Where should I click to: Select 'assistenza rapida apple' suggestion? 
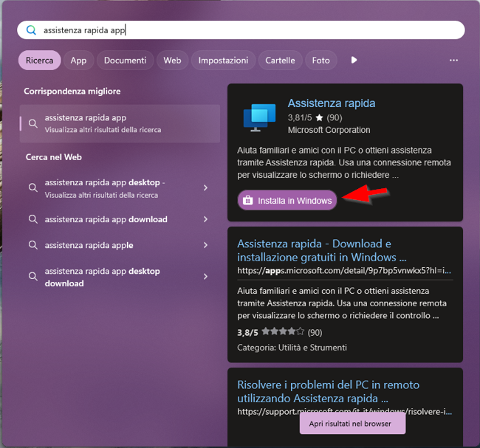[x=120, y=245]
